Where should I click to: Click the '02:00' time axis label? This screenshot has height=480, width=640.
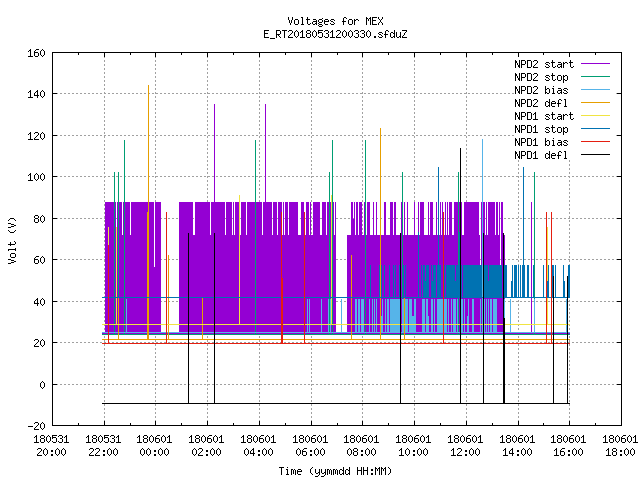click(x=206, y=452)
